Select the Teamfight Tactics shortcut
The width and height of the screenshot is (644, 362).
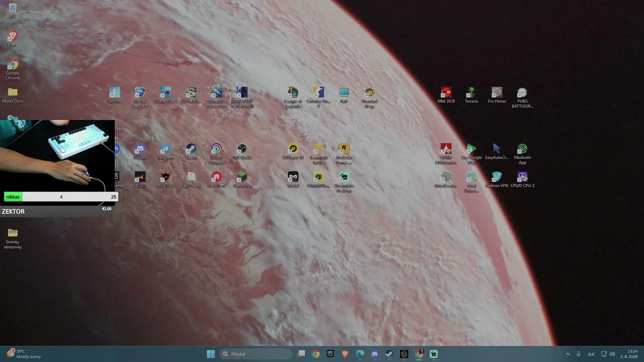318,154
